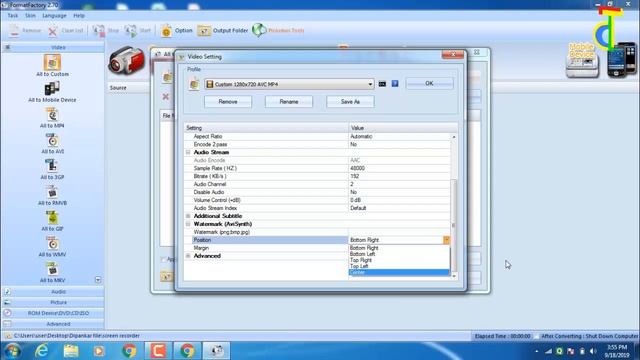This screenshot has height=360, width=640.
Task: Click the Remove profile button
Action: pyautogui.click(x=228, y=102)
